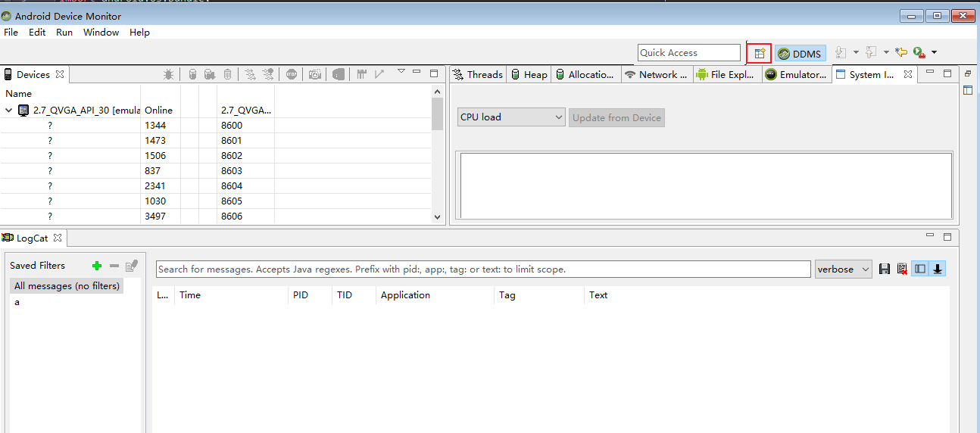Delete the selected LogCat filter
980x433 pixels.
click(x=114, y=266)
